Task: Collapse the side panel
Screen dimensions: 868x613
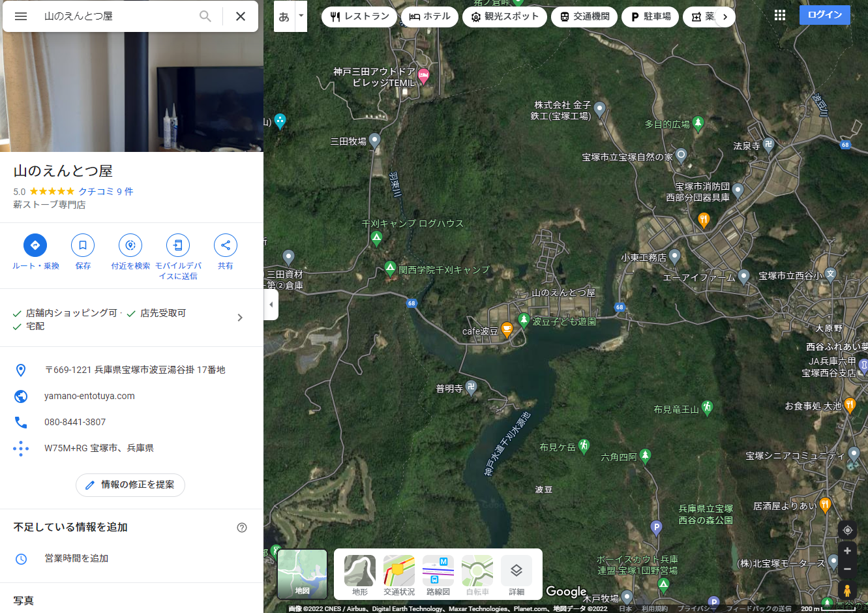Action: [271, 305]
